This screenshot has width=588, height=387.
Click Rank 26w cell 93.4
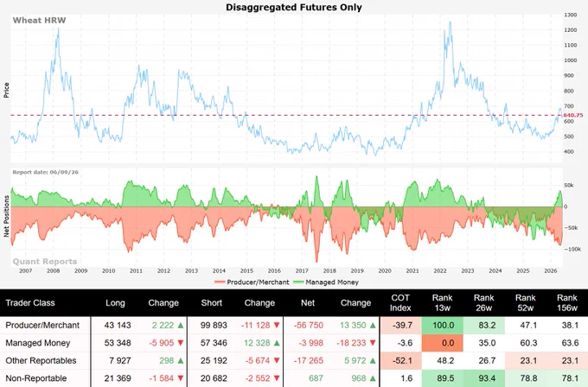tap(484, 378)
